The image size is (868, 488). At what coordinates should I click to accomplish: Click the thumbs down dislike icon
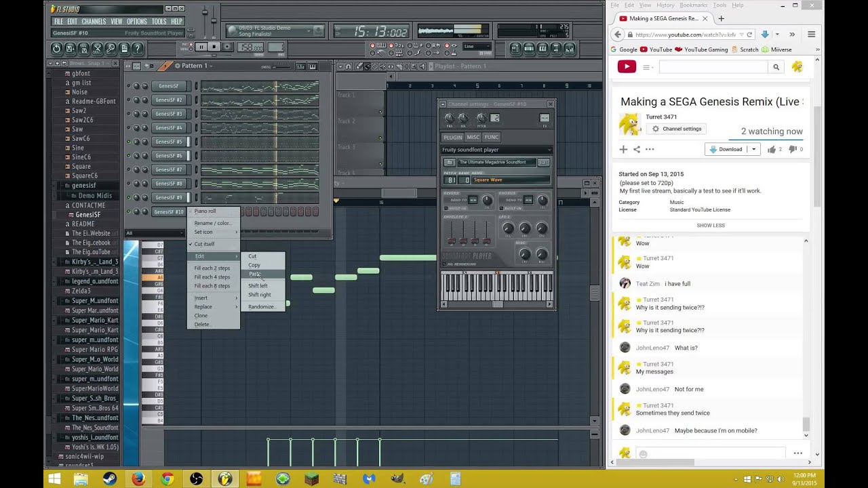[x=793, y=149]
